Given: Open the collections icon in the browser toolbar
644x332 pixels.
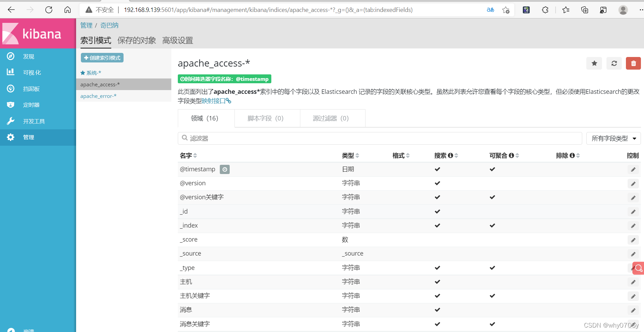Looking at the screenshot, I should pyautogui.click(x=585, y=10).
